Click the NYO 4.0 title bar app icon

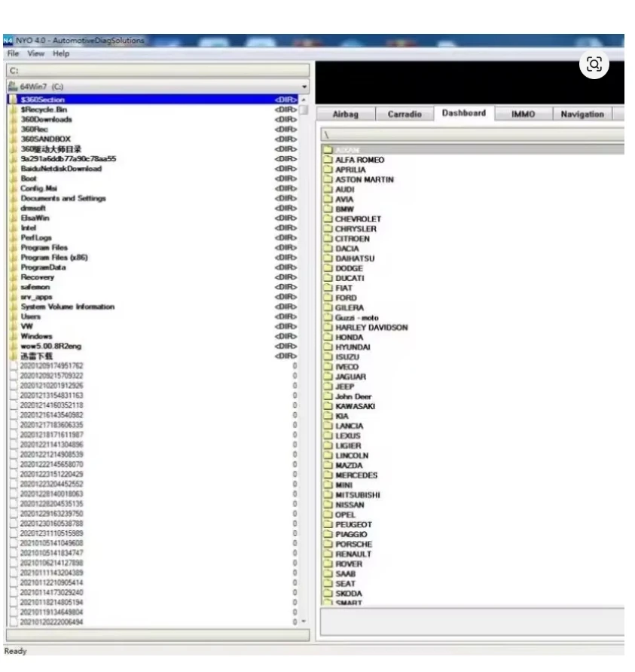(x=8, y=41)
